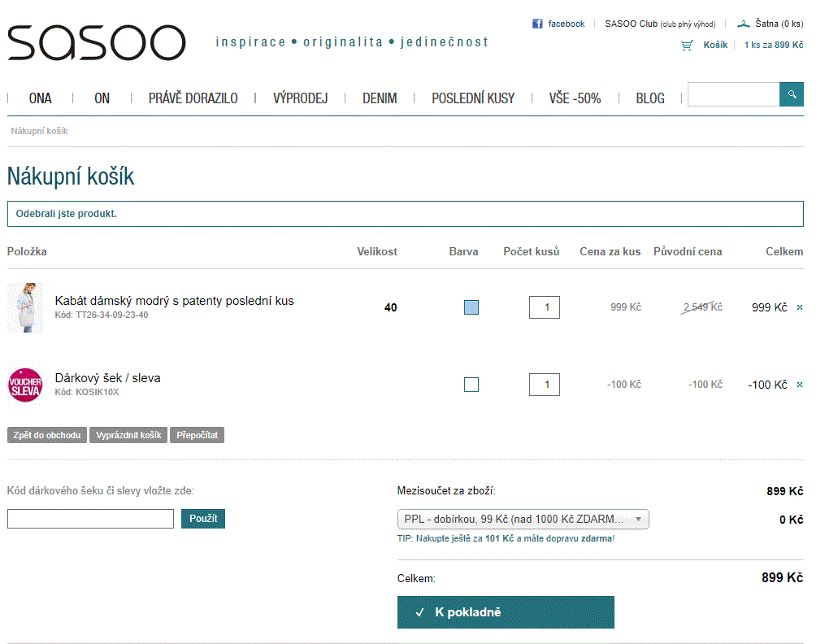The width and height of the screenshot is (825, 644).
Task: Click the magnifier search button
Action: (792, 94)
